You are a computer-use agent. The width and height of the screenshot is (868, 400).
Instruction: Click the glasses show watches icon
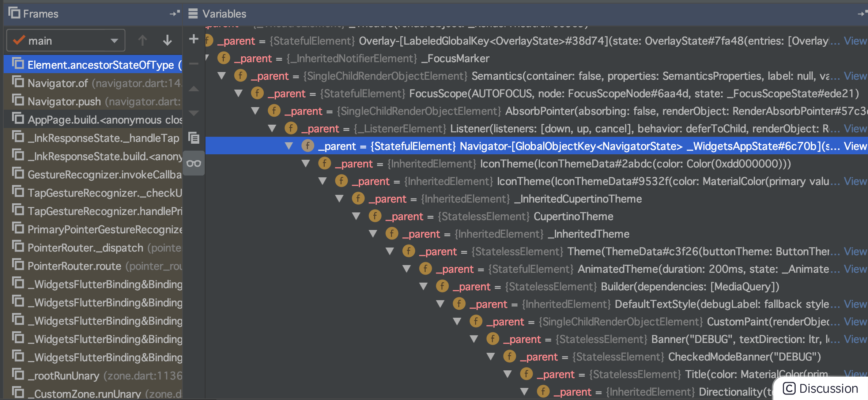point(194,163)
